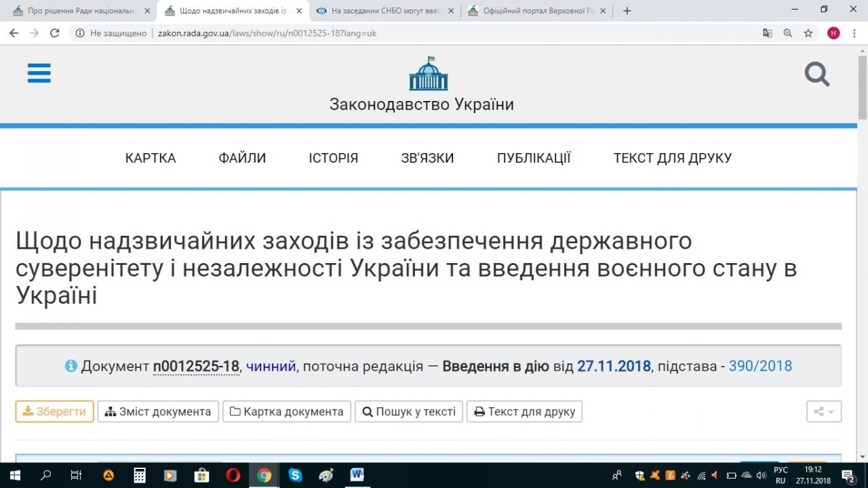Click the magnifier search icon in header
This screenshot has height=488, width=868.
816,74
